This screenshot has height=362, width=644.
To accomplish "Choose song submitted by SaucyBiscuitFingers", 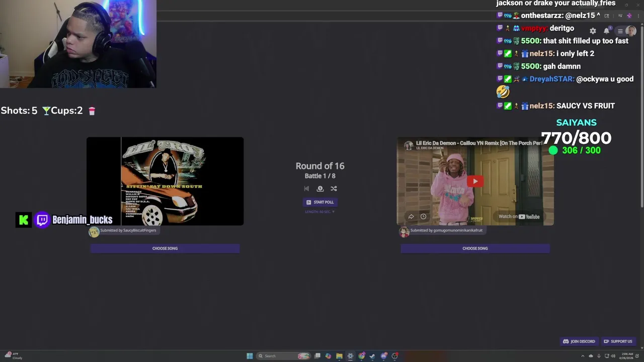I will [165, 248].
